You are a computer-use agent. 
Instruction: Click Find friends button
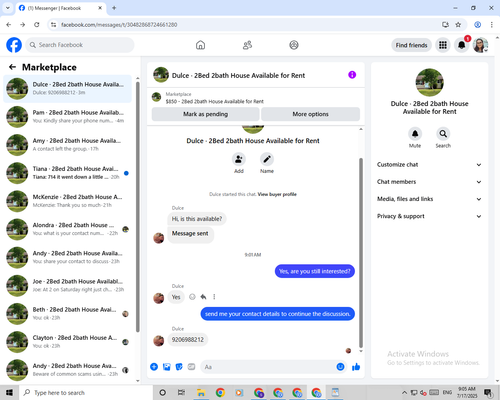(x=412, y=45)
